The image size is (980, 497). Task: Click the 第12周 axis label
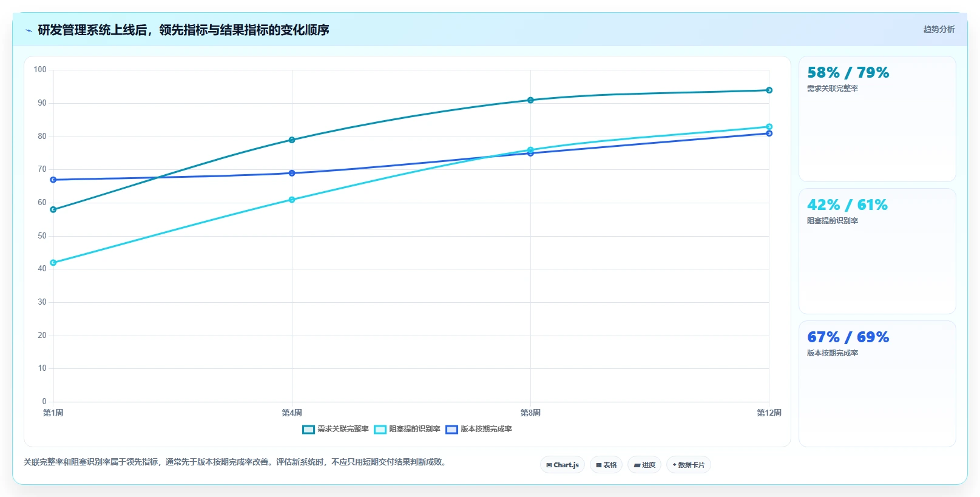(x=769, y=413)
